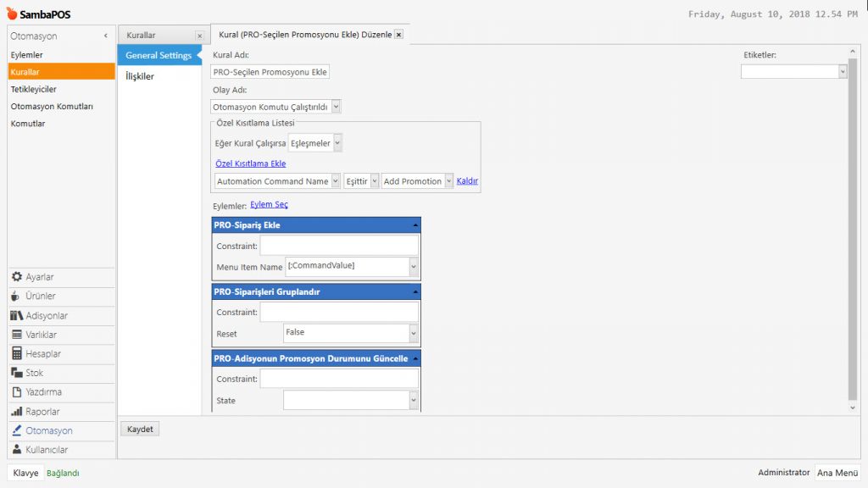868x488 pixels.
Task: Collapse the Otomasyon sidebar panel arrow
Action: click(x=106, y=36)
